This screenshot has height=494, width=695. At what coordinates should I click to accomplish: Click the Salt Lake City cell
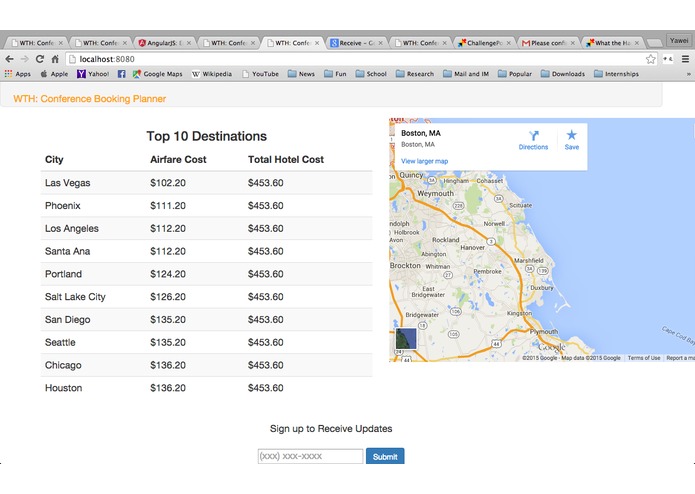click(75, 297)
